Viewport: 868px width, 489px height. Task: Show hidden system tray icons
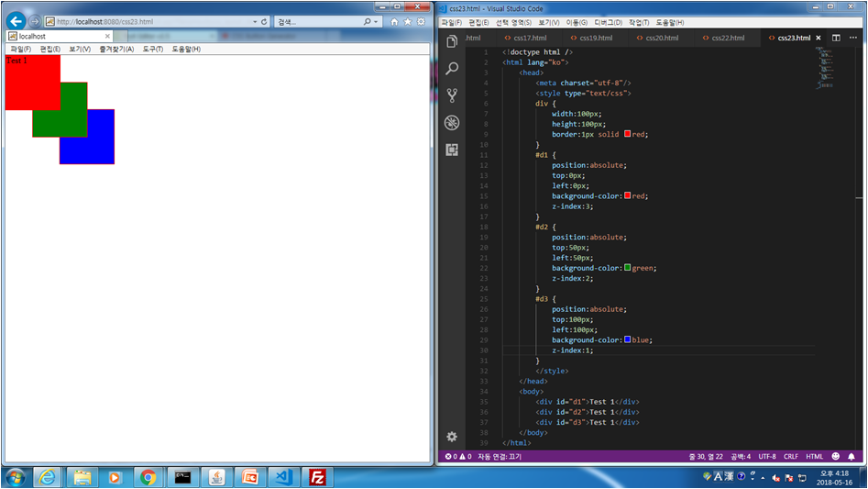pos(763,477)
